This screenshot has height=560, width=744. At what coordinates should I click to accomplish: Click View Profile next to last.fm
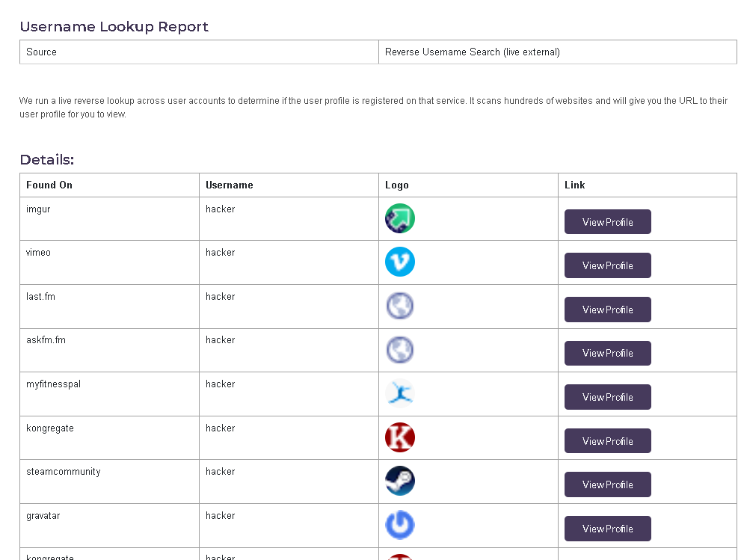tap(607, 309)
